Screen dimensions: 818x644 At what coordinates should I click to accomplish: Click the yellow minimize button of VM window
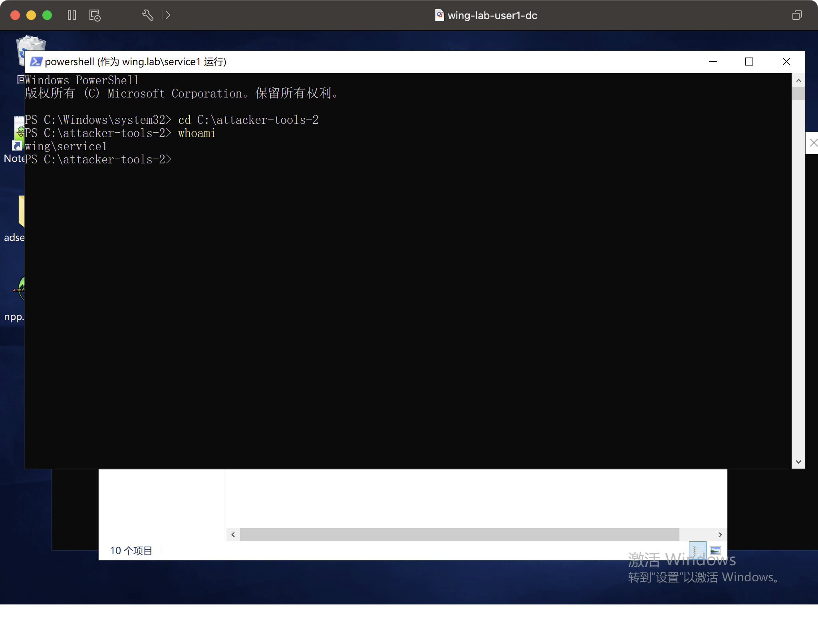pos(31,15)
